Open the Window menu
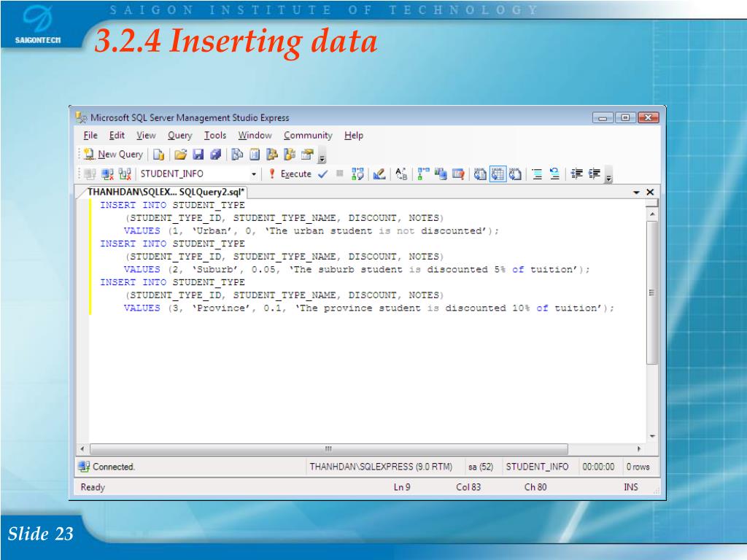This screenshot has width=747, height=560. pyautogui.click(x=255, y=135)
